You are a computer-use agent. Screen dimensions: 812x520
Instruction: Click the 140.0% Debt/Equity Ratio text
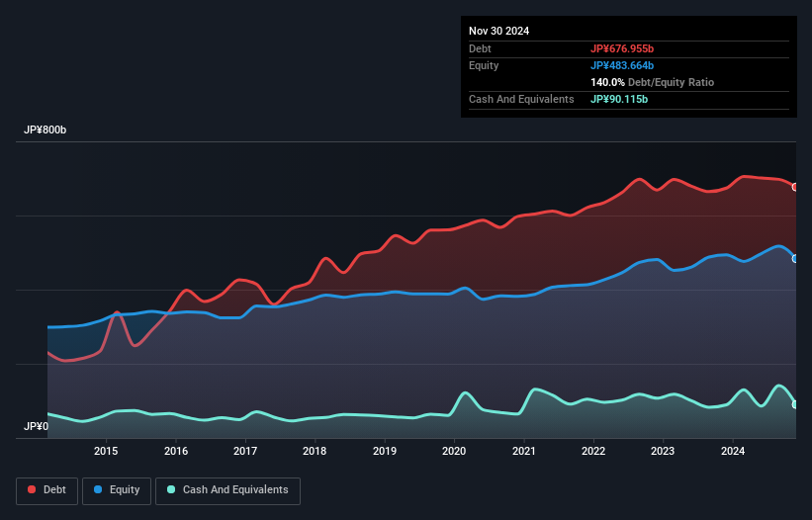click(x=652, y=82)
